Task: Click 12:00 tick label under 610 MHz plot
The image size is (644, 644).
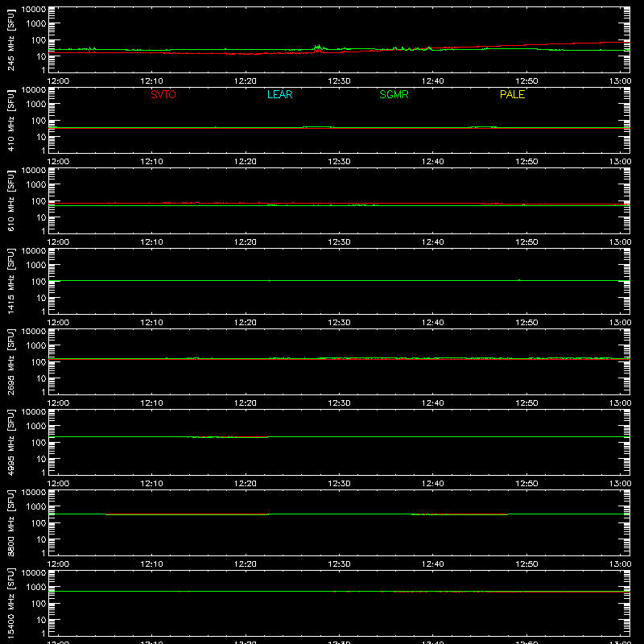Action: [58, 242]
